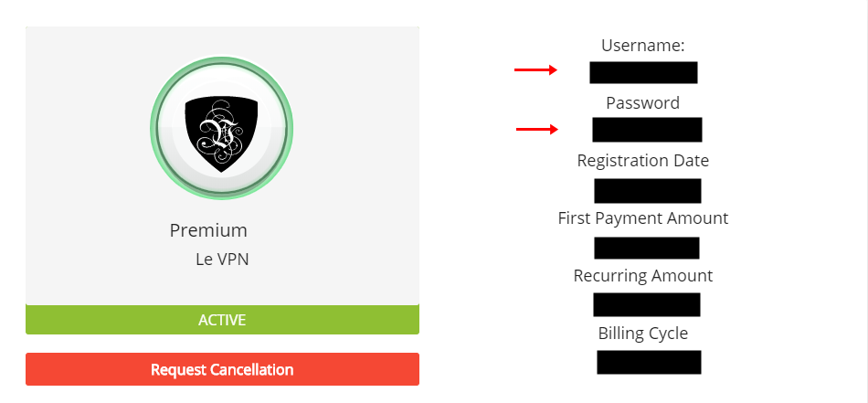Click the redacted Username value field

(x=643, y=72)
